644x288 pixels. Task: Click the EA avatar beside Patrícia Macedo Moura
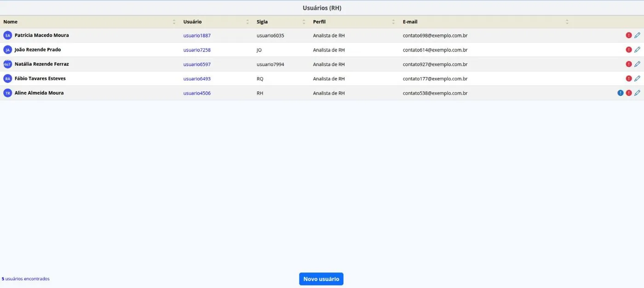[x=7, y=35]
